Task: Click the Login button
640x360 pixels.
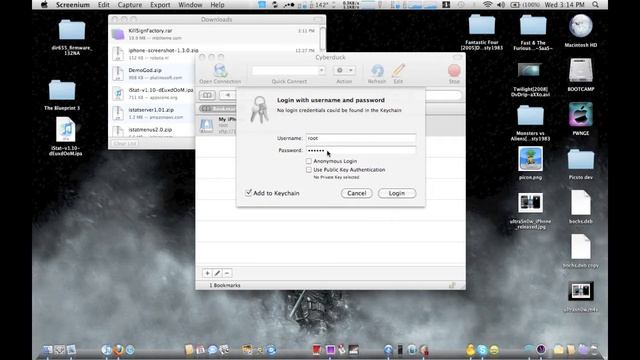Action: (x=397, y=193)
